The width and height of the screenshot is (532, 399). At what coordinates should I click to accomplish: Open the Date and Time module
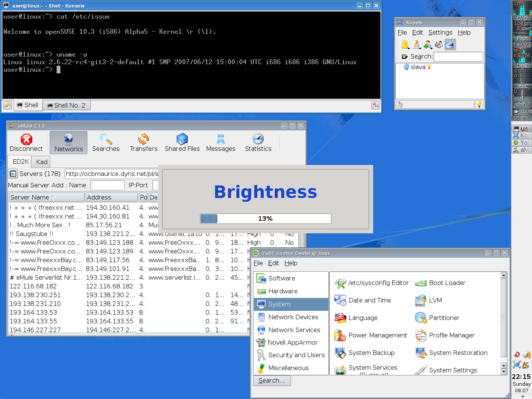tap(363, 300)
